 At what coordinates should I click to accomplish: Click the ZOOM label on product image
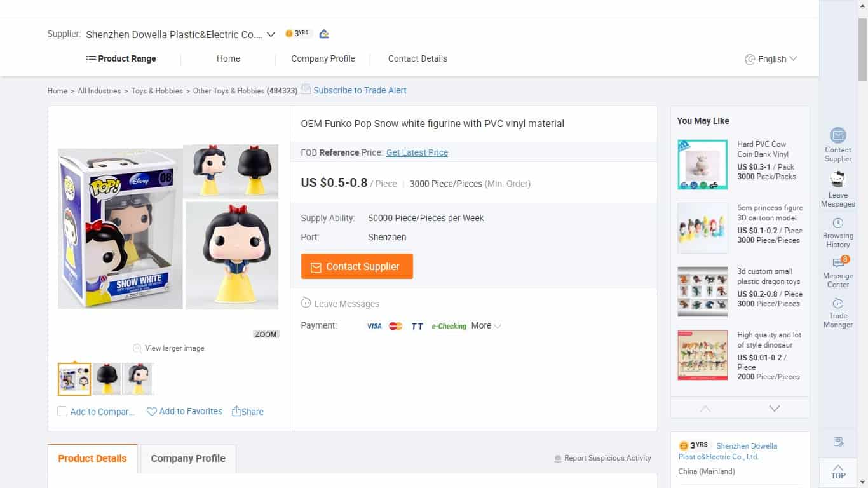266,334
